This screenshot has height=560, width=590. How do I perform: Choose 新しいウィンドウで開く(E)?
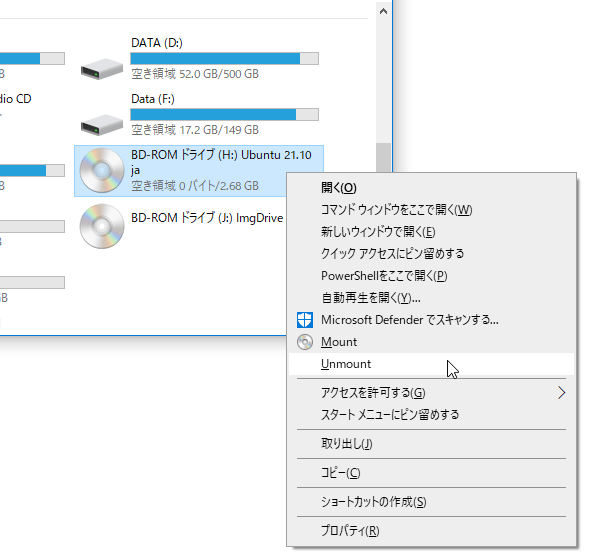[431, 231]
